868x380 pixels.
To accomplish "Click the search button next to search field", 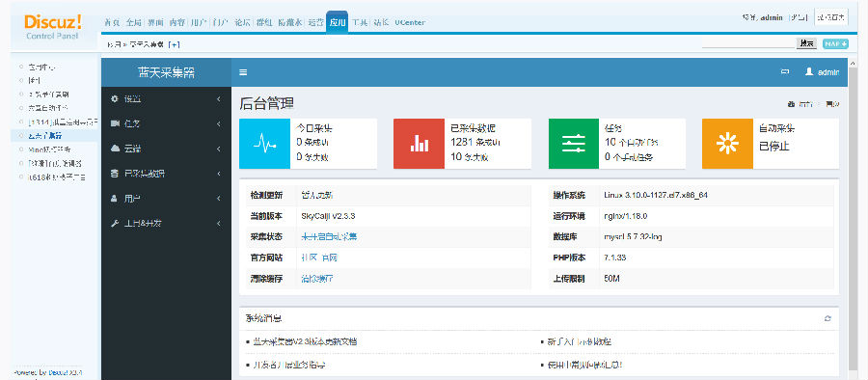I will (806, 43).
